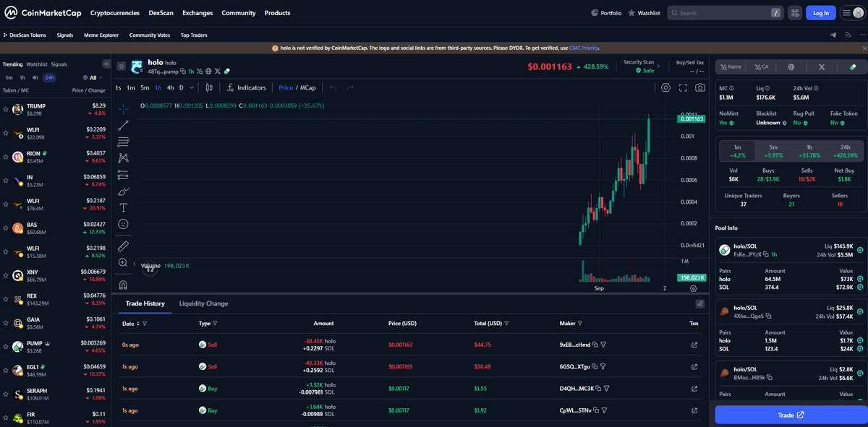The height and width of the screenshot is (427, 868).
Task: Undo the last chart action
Action: [333, 87]
